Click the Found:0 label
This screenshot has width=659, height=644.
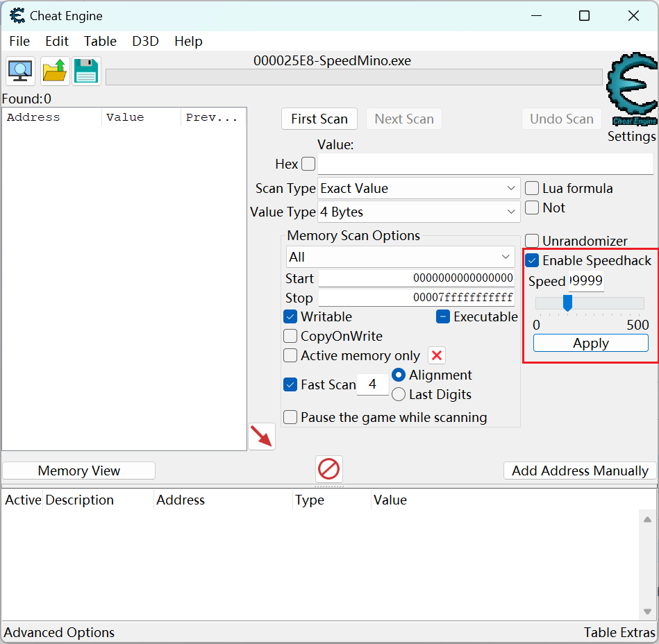click(26, 99)
